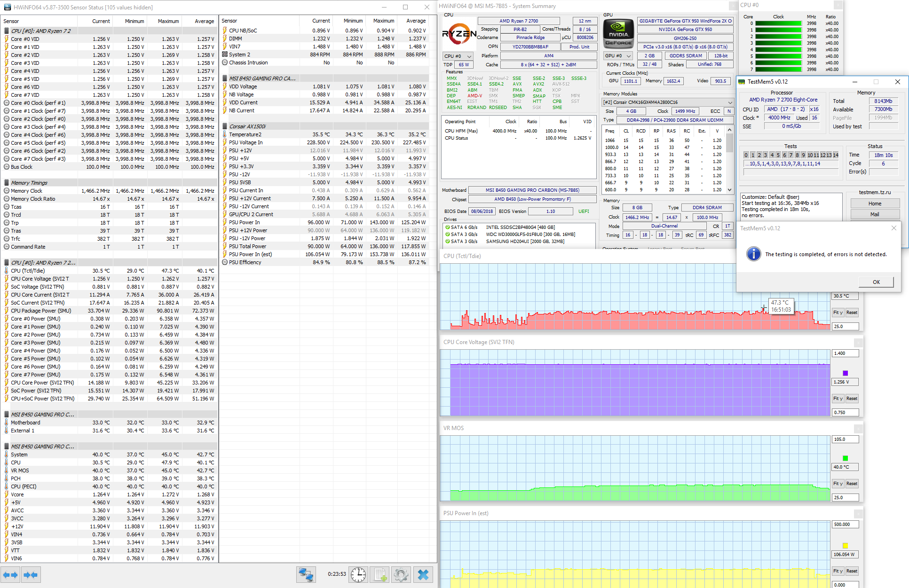Open sensor settings gear icon
Screen dimensions: 909x588
(401, 574)
